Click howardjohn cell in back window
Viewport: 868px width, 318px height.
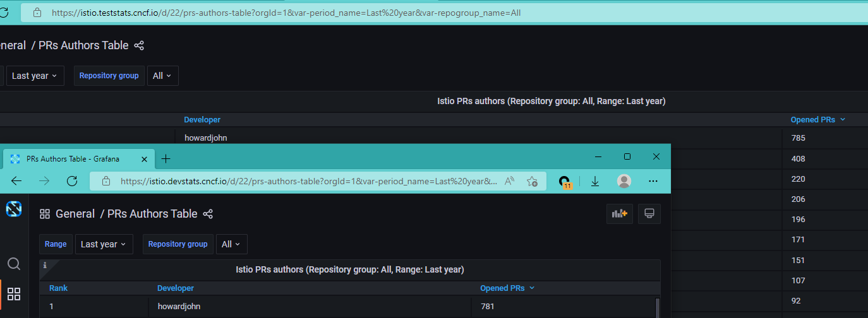[206, 138]
